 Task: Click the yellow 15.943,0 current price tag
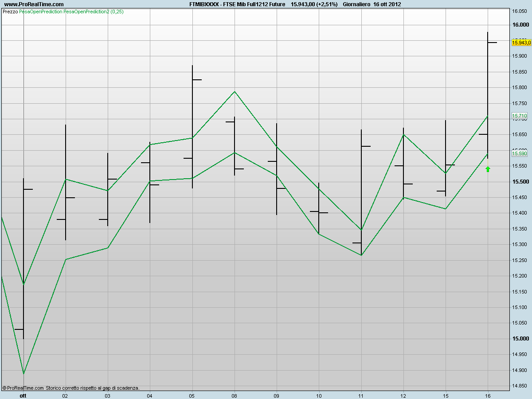(x=521, y=43)
